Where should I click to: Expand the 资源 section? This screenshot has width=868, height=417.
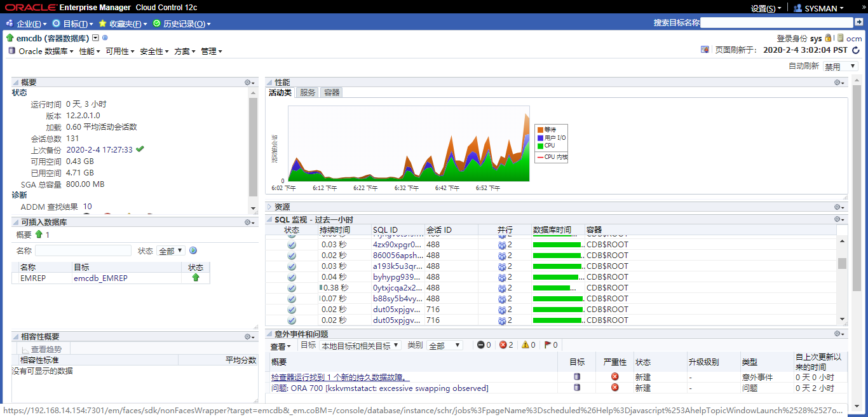[269, 207]
